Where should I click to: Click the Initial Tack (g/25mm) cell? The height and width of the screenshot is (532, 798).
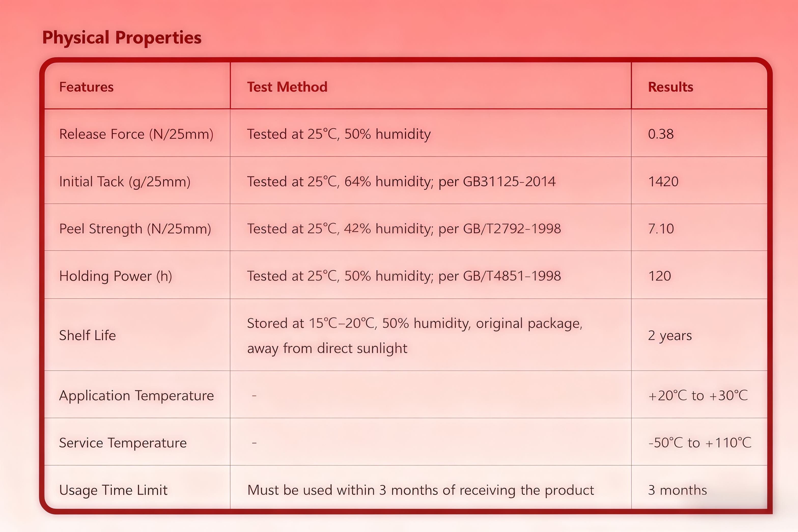124,182
